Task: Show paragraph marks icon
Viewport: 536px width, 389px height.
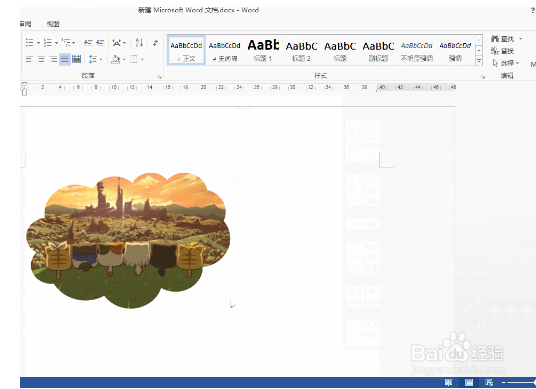Action: click(x=156, y=43)
